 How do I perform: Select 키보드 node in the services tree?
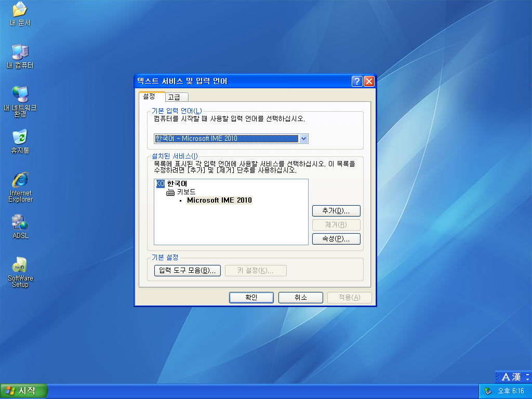pos(187,192)
